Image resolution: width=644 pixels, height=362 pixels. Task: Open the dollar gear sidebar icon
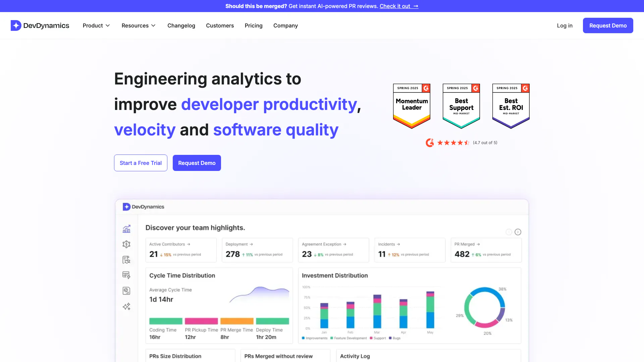126,244
